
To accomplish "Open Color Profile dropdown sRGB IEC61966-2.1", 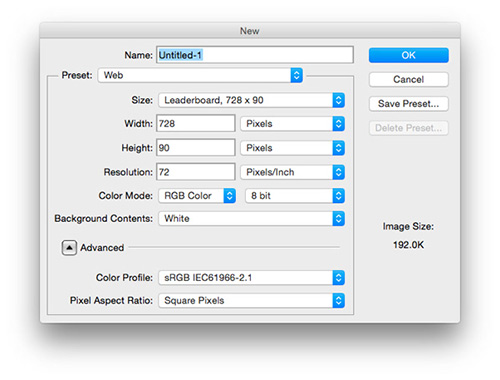I will click(251, 278).
